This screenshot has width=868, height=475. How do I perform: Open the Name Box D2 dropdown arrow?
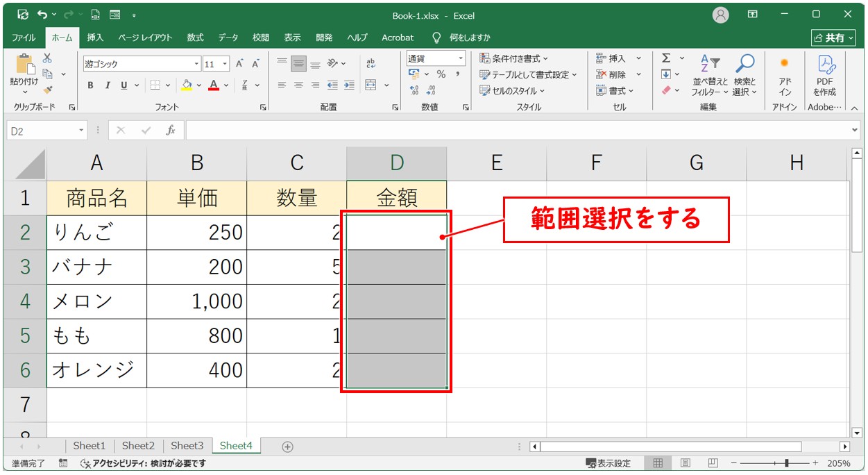click(82, 130)
